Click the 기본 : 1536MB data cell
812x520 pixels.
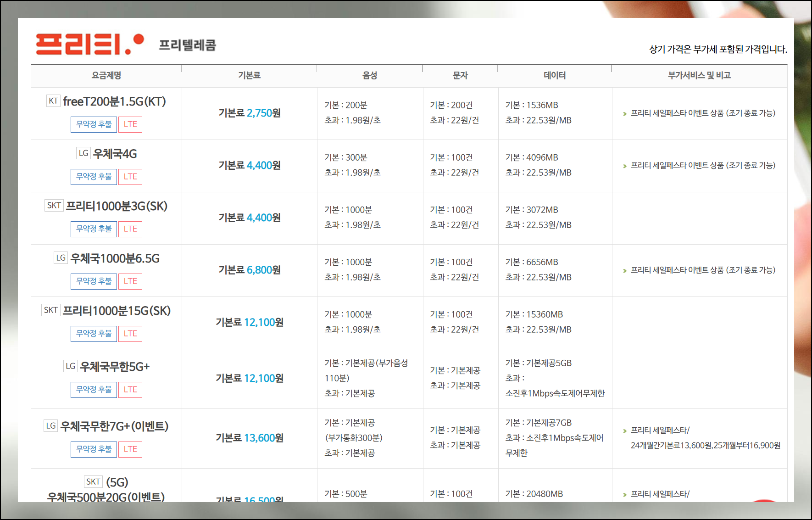pos(532,105)
